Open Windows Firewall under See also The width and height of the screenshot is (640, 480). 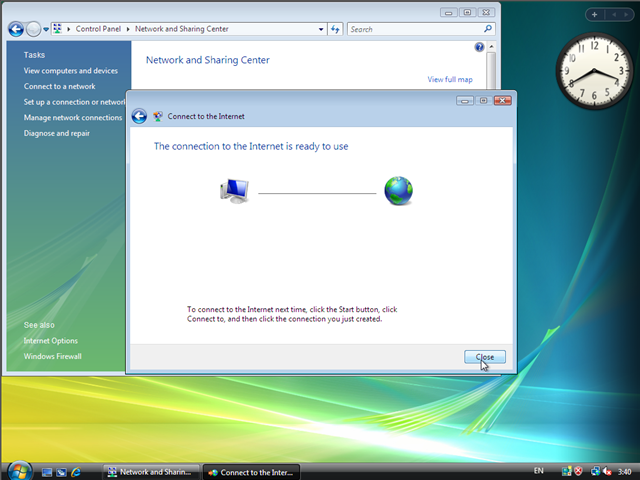coord(53,356)
